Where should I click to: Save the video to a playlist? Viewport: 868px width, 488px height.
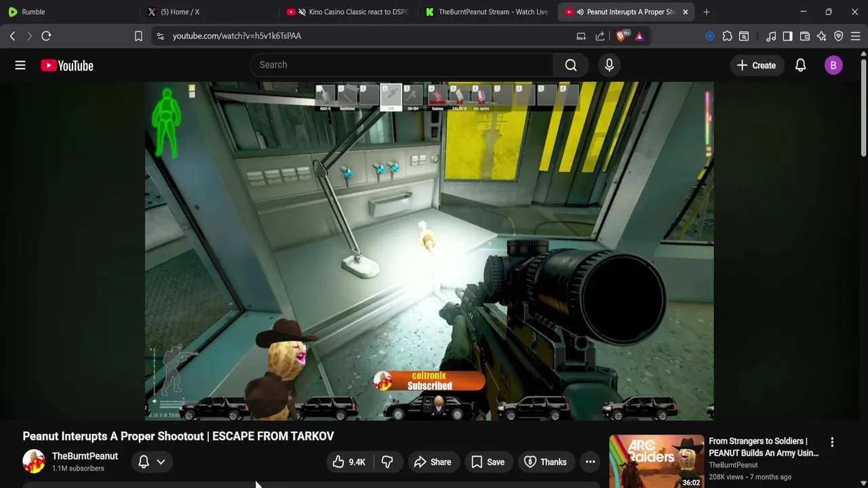(488, 462)
